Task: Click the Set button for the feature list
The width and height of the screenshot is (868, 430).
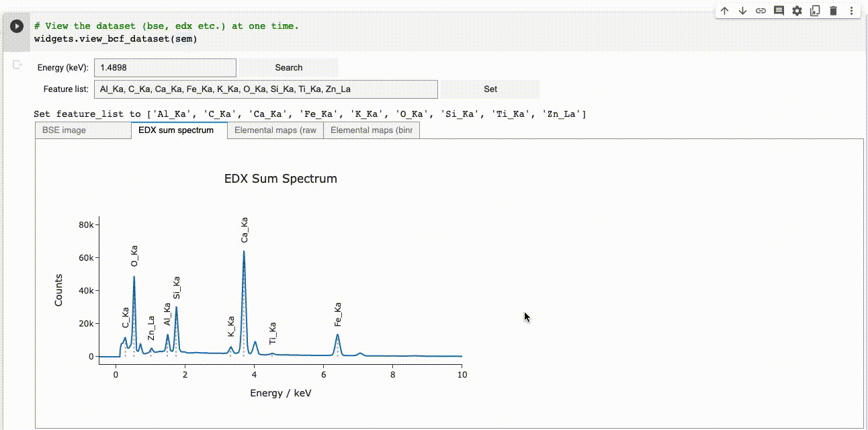Action: 490,89
